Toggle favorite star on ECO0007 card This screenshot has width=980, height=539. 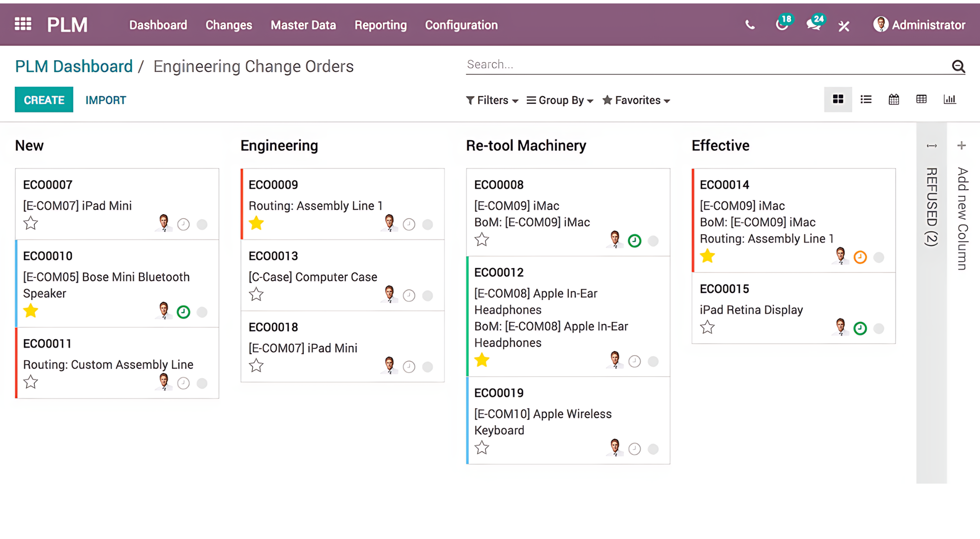click(31, 223)
